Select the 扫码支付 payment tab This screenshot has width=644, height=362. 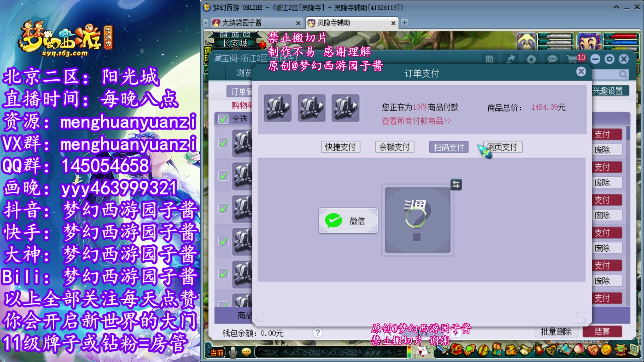449,147
